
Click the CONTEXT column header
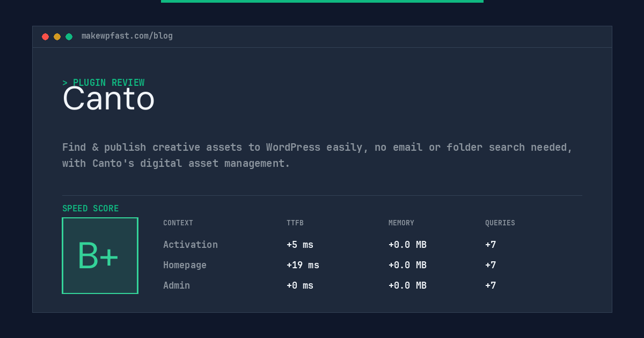[x=178, y=223]
